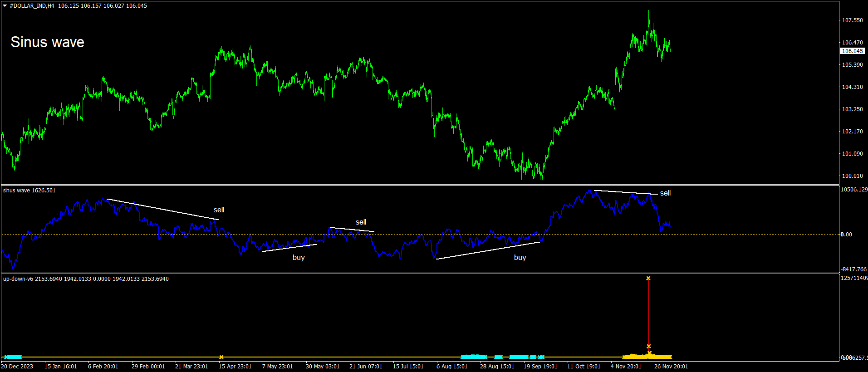The height and width of the screenshot is (372, 868).
Task: Click the highlighted 106.045 current price tag
Action: [852, 51]
